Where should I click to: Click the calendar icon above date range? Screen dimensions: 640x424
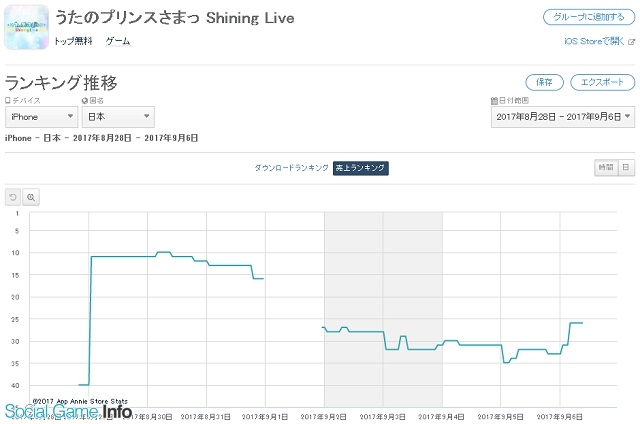(494, 100)
